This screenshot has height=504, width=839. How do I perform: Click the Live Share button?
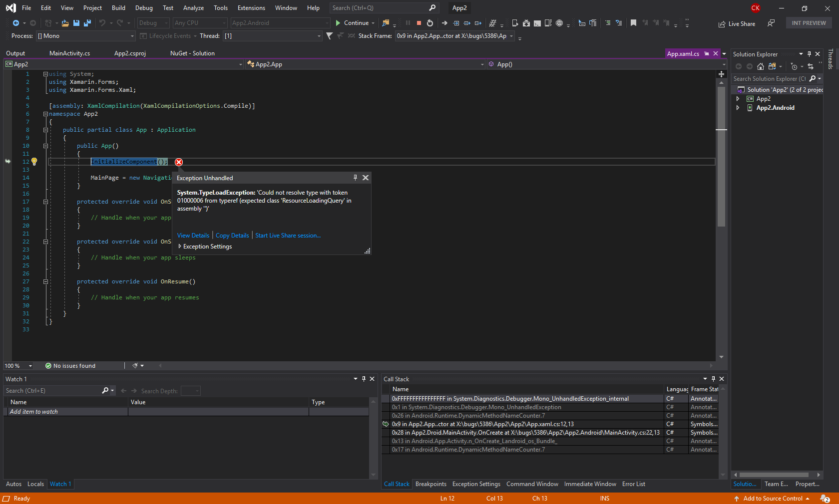737,24
